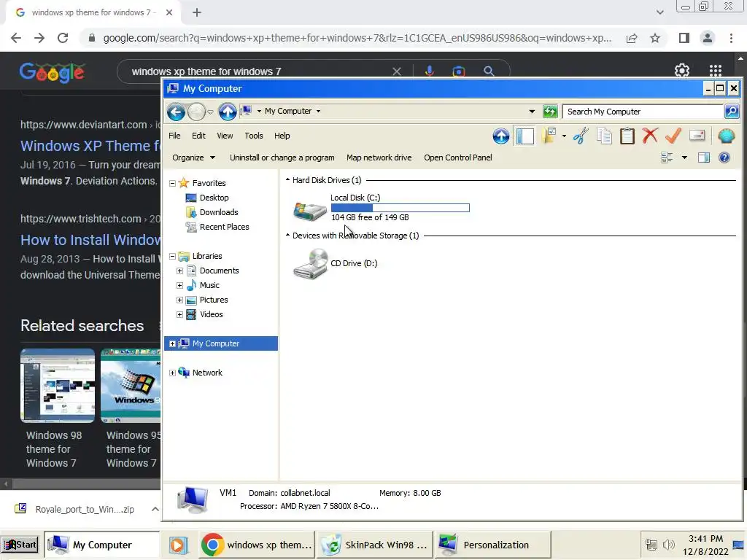Click the Copy pages icon
The image size is (747, 560).
(604, 136)
